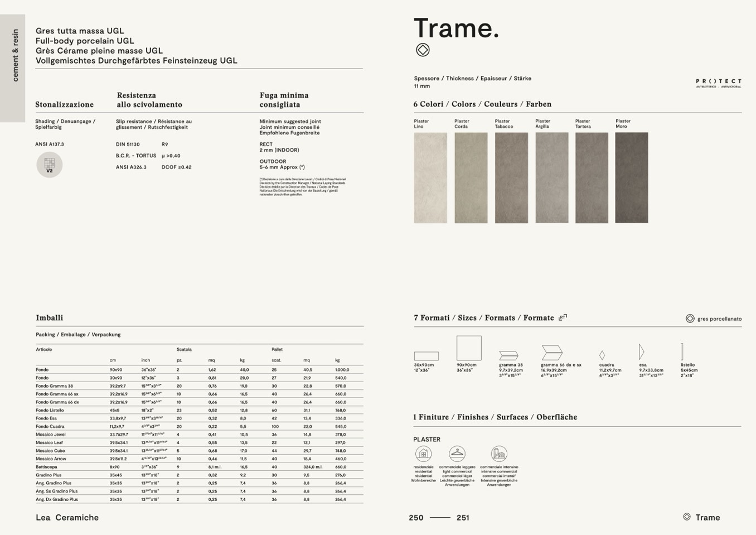The image size is (756, 535).
Task: Click the gramma 38 chevron shape
Action: (508, 355)
